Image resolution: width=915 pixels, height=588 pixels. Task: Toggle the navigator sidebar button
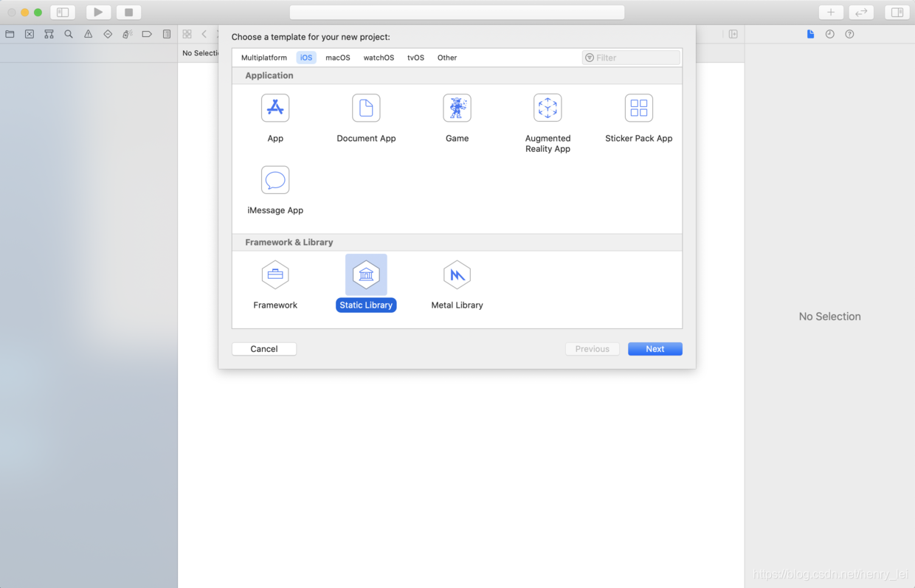pyautogui.click(x=63, y=12)
